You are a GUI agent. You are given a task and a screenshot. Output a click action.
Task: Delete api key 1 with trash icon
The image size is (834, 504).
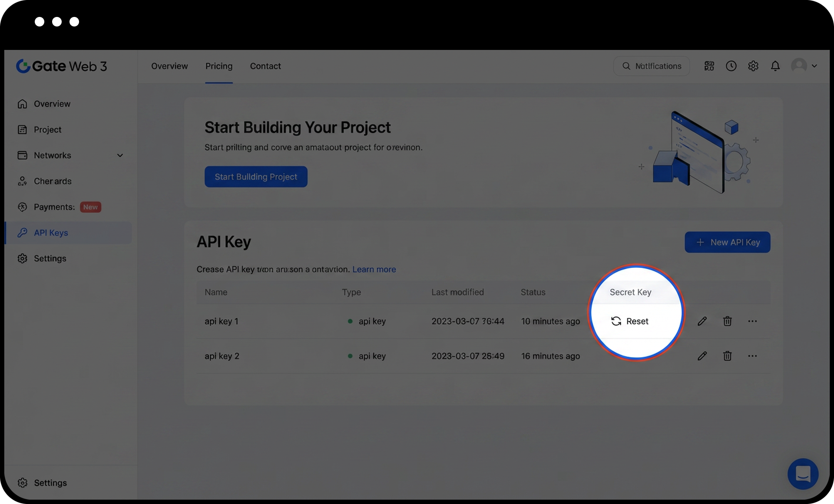tap(727, 321)
